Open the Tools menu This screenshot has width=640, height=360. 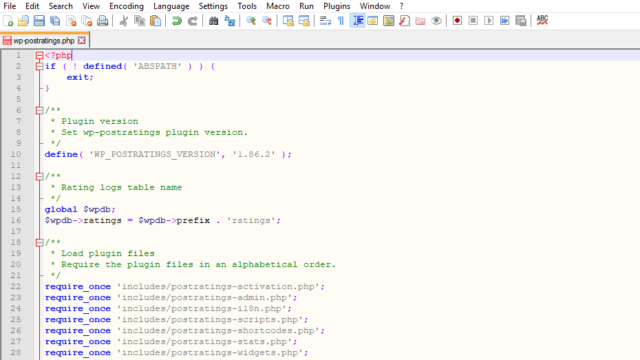247,6
